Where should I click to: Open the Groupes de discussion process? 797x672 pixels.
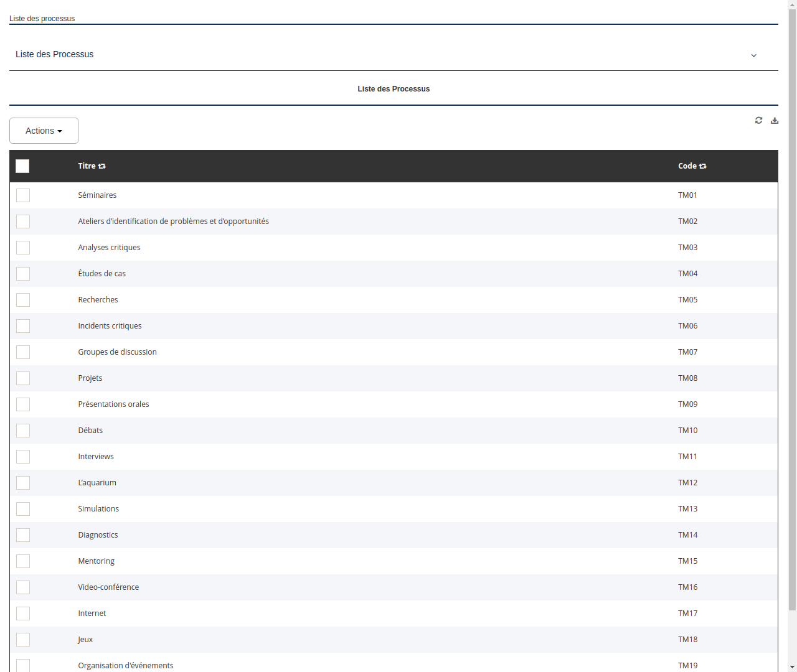coord(117,352)
